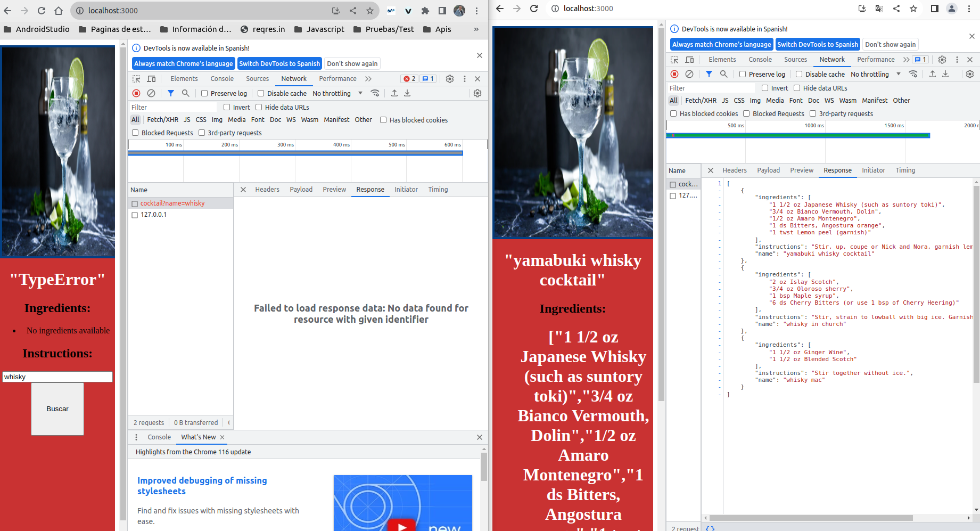
Task: Open network conditions icon in left DevTools
Action: (x=375, y=93)
